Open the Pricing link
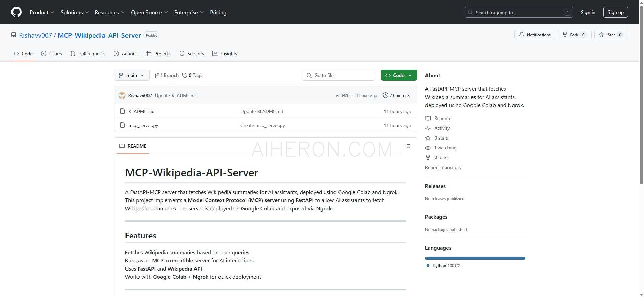The image size is (644, 298). click(218, 12)
